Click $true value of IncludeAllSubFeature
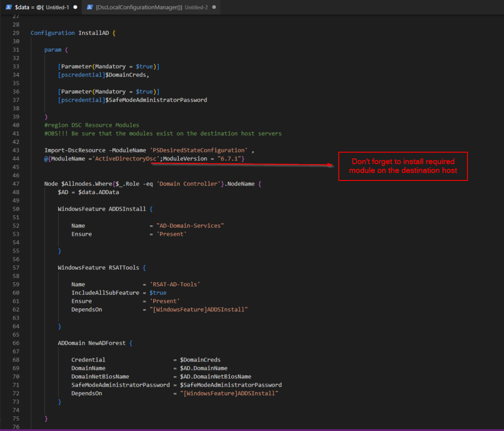The height and width of the screenshot is (431, 504). point(158,292)
